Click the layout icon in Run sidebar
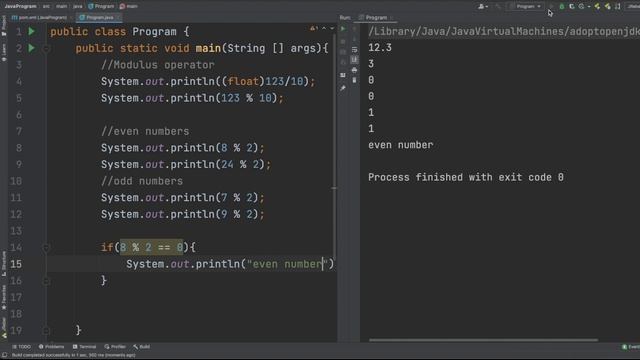 343,75
